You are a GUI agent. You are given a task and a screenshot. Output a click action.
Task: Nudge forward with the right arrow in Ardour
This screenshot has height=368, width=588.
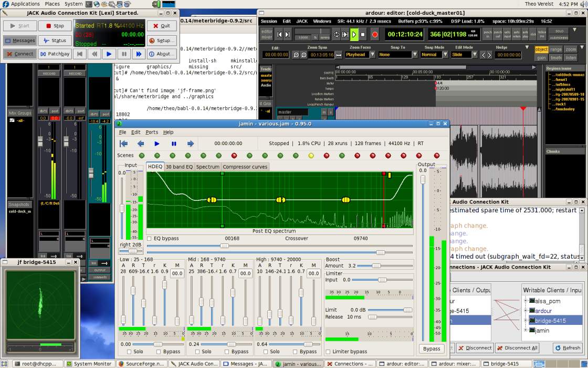point(489,55)
